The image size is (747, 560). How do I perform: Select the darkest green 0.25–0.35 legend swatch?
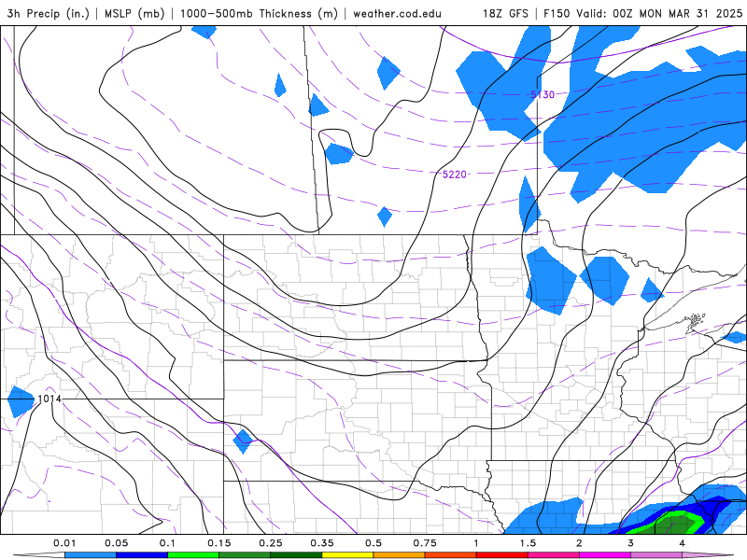click(x=296, y=555)
